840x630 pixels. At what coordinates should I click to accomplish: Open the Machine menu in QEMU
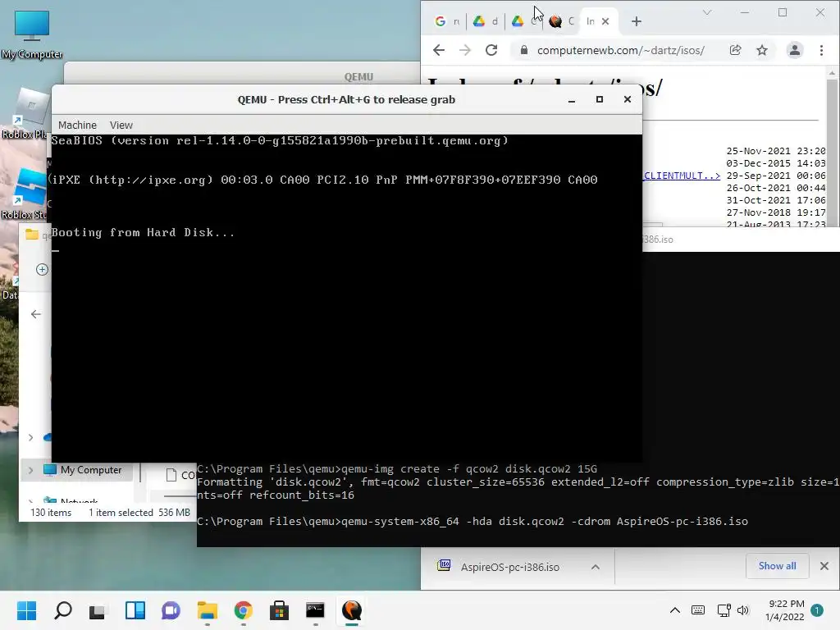(x=78, y=125)
